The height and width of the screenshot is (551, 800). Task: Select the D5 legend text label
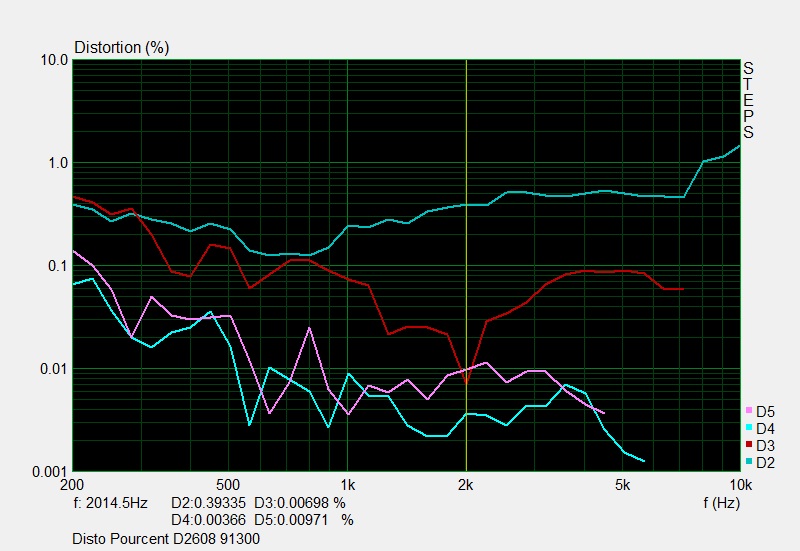765,411
